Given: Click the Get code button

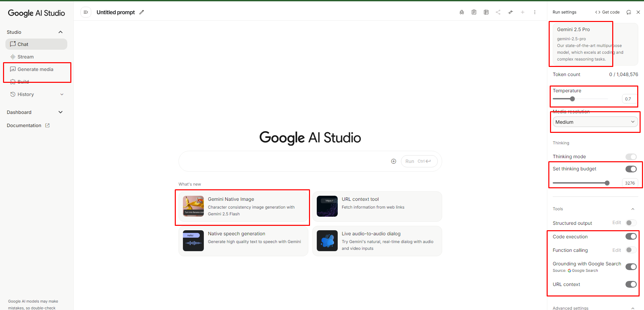Looking at the screenshot, I should click(607, 12).
